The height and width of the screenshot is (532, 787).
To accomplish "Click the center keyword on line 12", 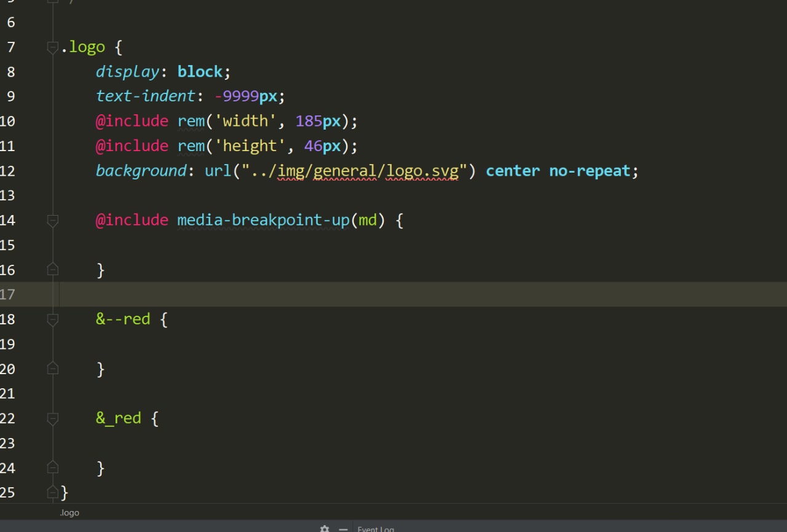I will pos(513,171).
